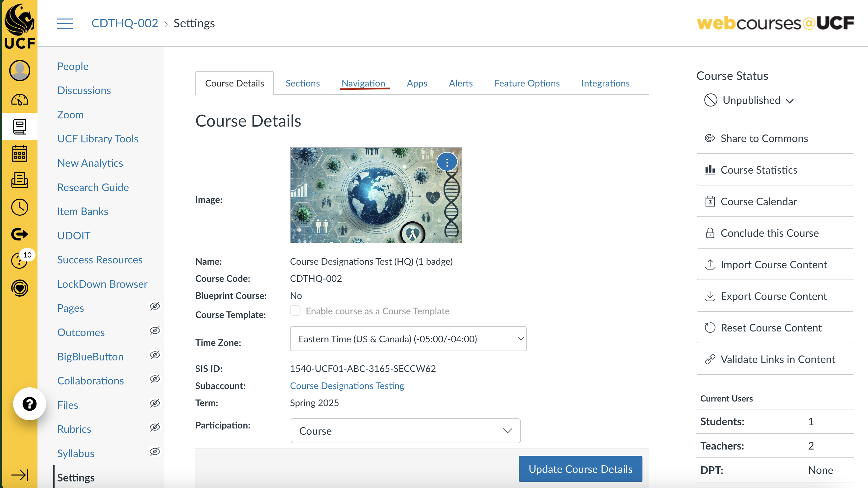Open Item Banks link

(83, 211)
